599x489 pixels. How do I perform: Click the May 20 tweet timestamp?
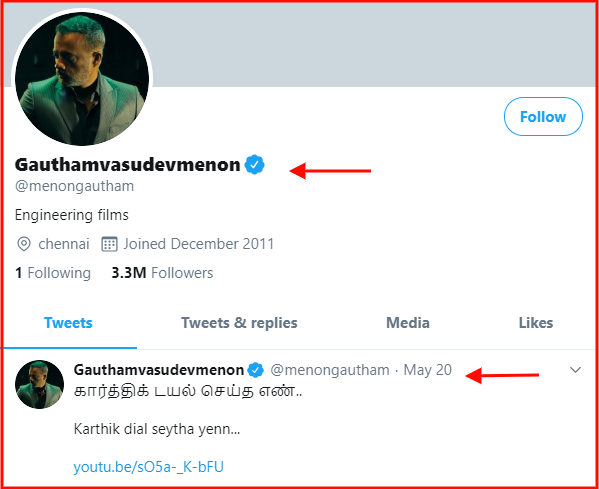pyautogui.click(x=427, y=370)
